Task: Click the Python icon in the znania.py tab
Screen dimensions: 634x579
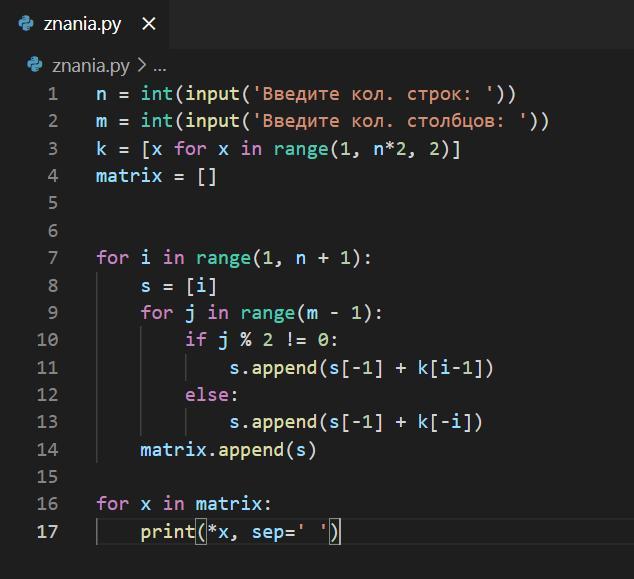Action: click(x=26, y=24)
